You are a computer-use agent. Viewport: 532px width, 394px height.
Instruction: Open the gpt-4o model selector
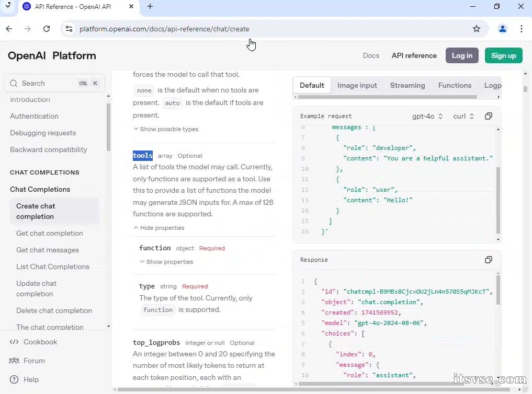tap(427, 116)
